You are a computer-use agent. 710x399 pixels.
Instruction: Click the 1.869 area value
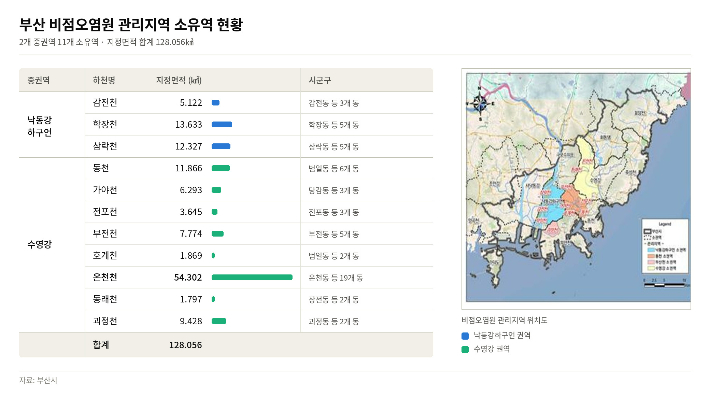tap(191, 255)
